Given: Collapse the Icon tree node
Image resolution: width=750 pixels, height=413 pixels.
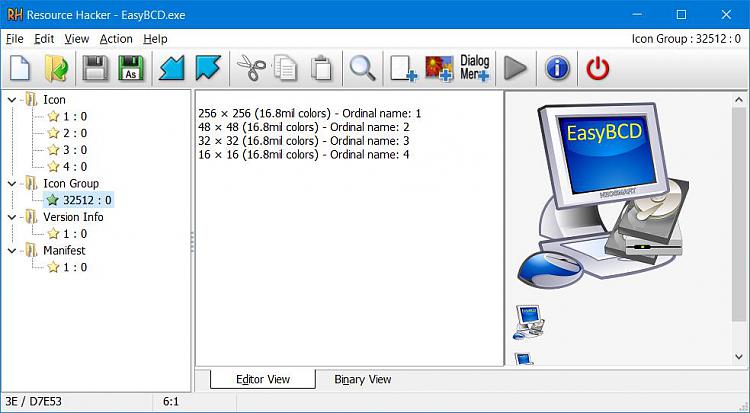Looking at the screenshot, I should tap(12, 100).
